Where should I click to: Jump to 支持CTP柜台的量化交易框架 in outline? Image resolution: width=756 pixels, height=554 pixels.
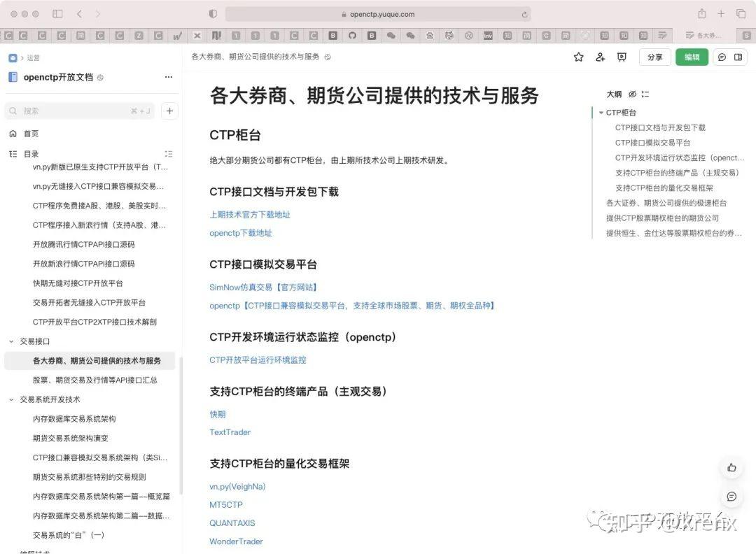click(664, 188)
